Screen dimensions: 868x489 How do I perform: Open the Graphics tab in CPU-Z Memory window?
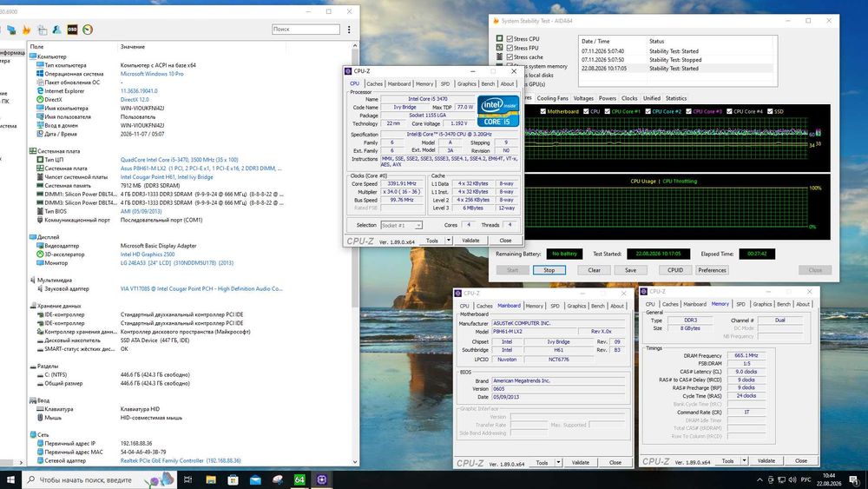[x=762, y=304]
